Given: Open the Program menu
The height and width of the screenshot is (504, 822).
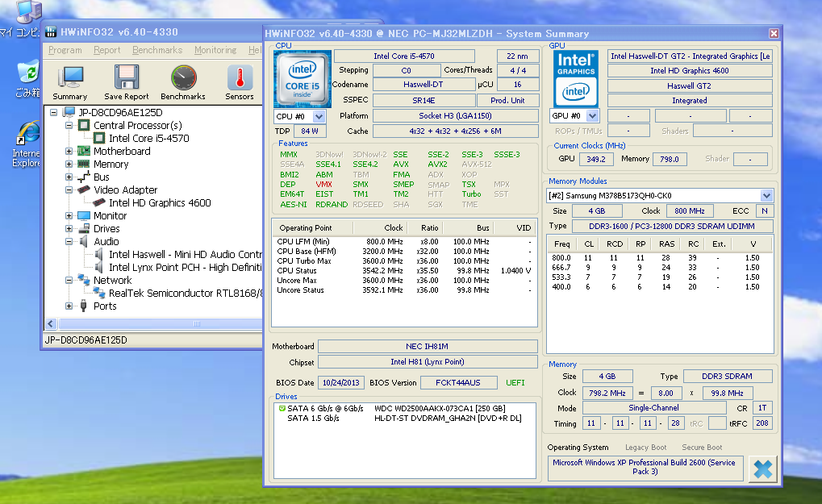Looking at the screenshot, I should coord(65,50).
